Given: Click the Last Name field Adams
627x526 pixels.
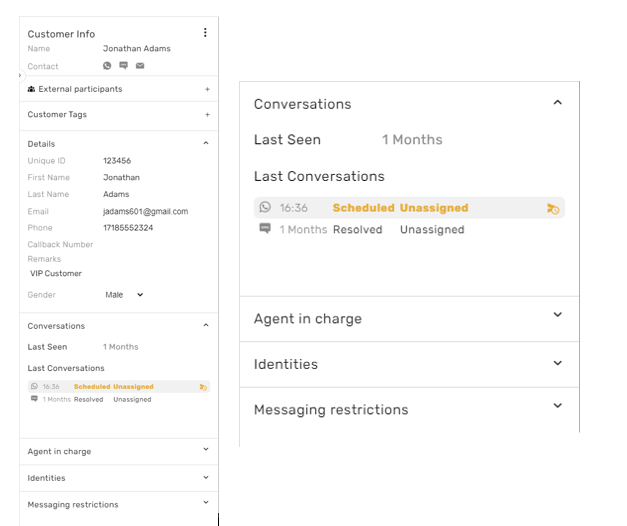Looking at the screenshot, I should 116,194.
